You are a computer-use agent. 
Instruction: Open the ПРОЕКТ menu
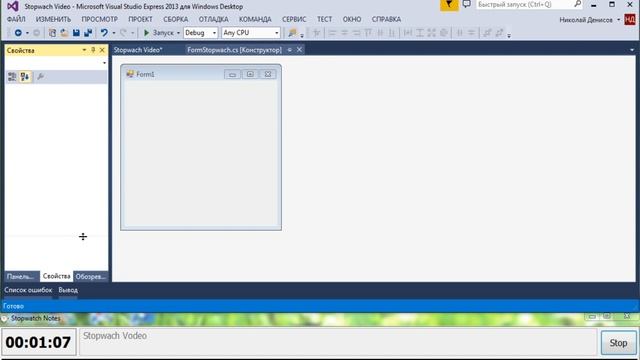pyautogui.click(x=140, y=19)
